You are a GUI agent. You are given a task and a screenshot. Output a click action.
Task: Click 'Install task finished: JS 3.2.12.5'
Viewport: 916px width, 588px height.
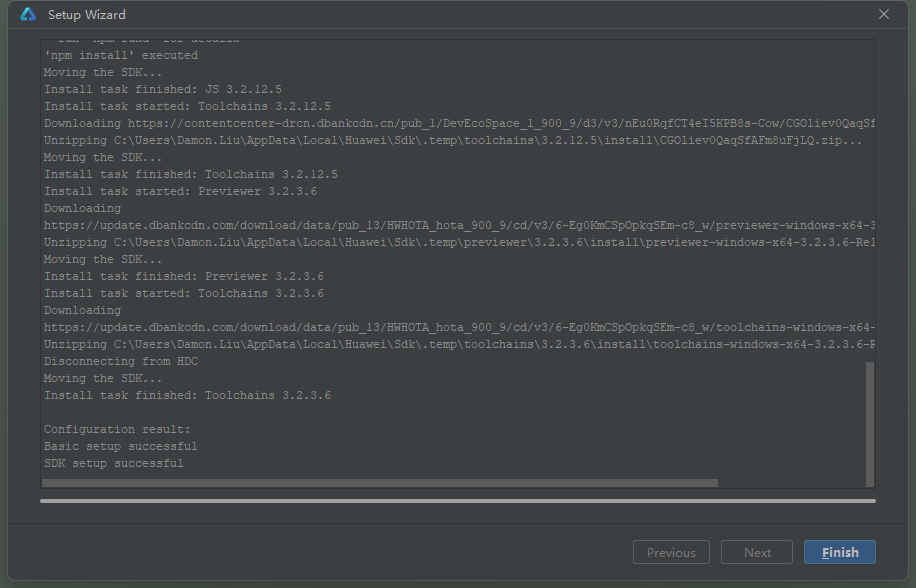(x=163, y=89)
